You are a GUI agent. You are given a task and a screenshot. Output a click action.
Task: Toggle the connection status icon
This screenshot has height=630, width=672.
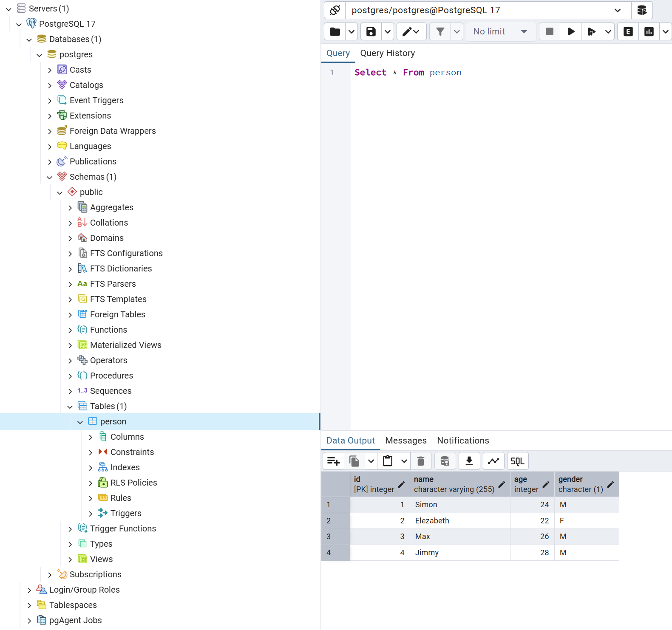pos(335,10)
